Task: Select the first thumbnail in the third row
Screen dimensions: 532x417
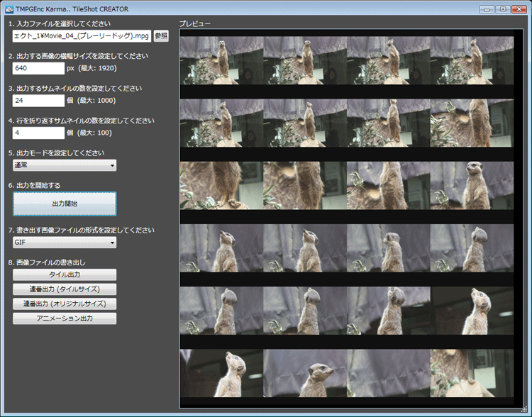Action: point(221,185)
